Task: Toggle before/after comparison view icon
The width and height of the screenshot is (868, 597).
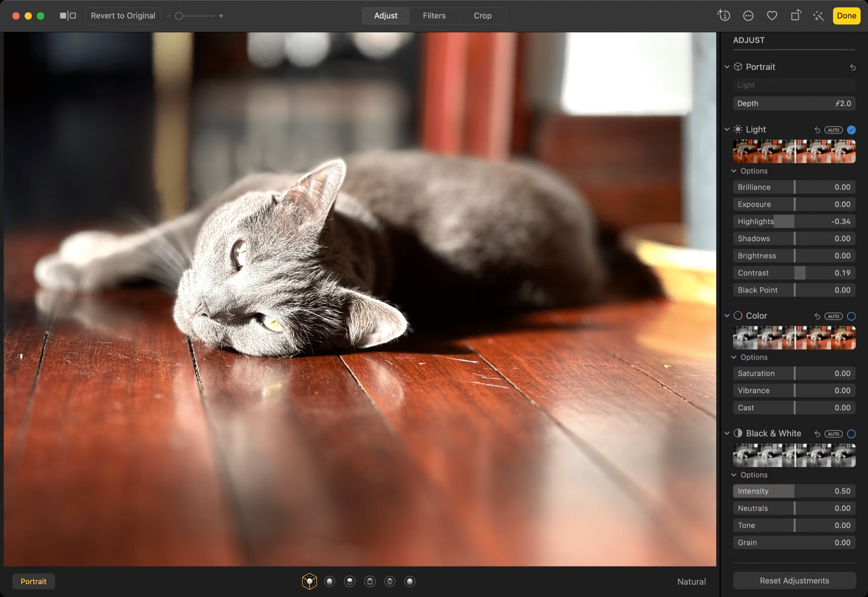Action: [x=68, y=16]
